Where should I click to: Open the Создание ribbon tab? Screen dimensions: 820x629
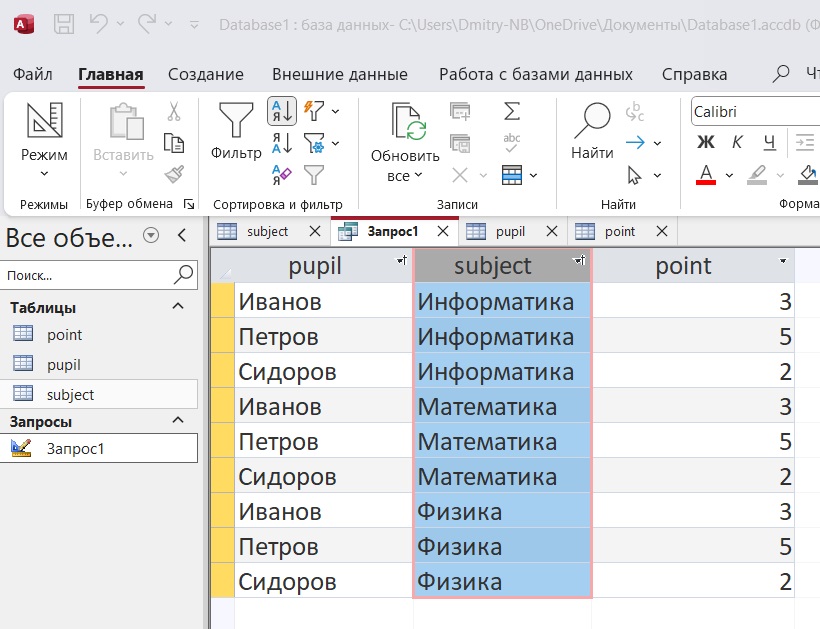click(205, 74)
